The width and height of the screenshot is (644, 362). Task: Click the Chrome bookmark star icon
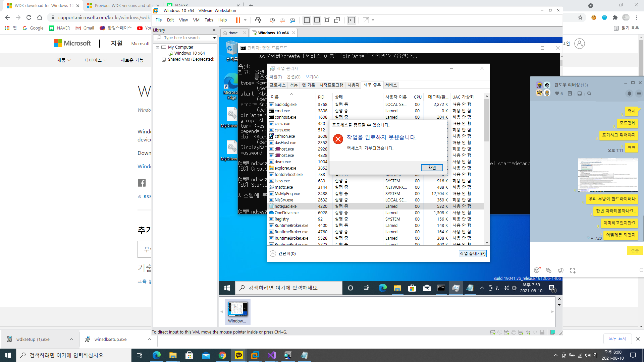(580, 17)
